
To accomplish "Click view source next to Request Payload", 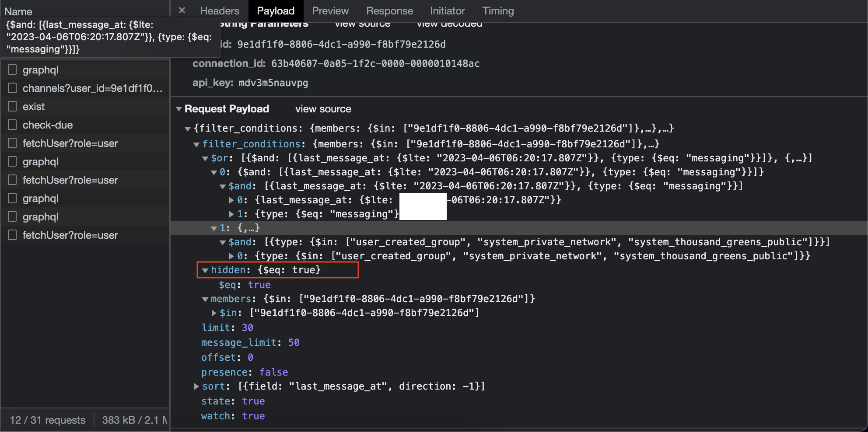I will coord(323,109).
